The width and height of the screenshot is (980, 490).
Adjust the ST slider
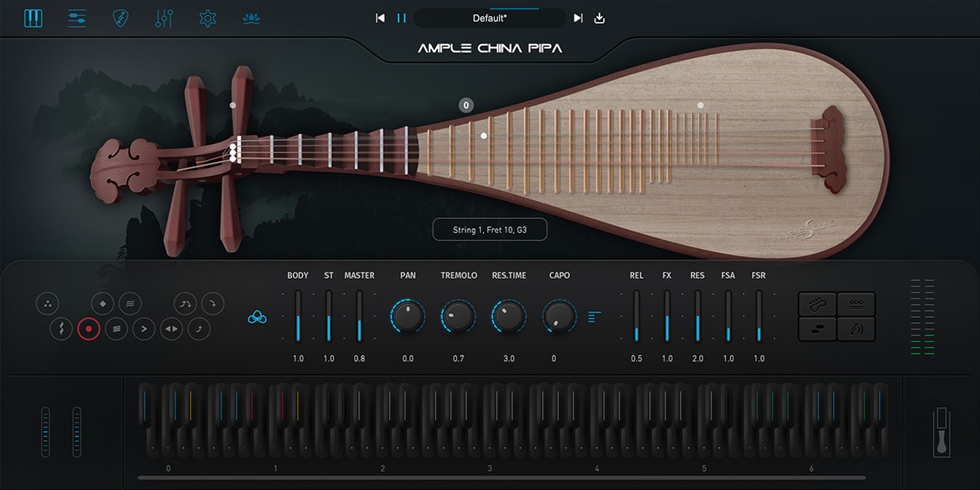tap(329, 316)
